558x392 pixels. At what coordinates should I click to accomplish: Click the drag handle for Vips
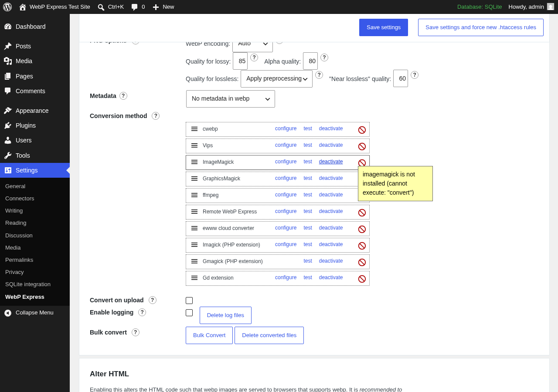tap(194, 145)
